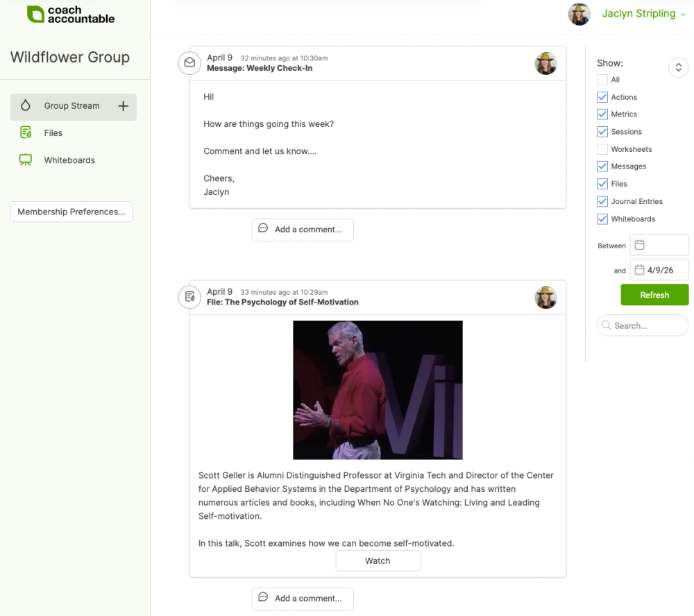The width and height of the screenshot is (694, 616).
Task: Enable the Worksheets filter checkbox
Action: (x=602, y=149)
